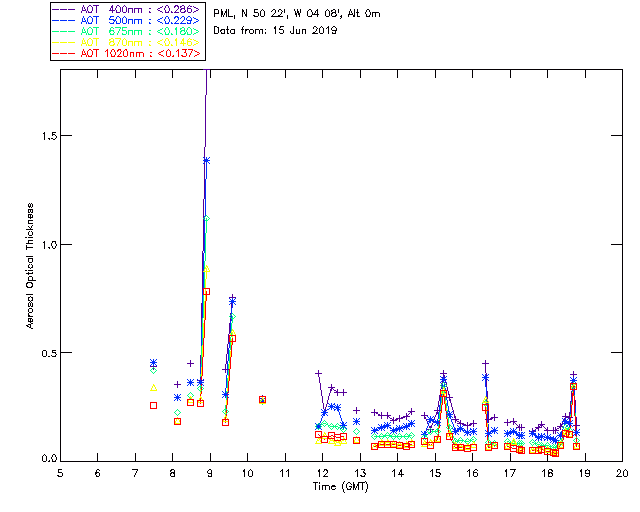Click the AOT 675nm legend entry

(x=127, y=31)
